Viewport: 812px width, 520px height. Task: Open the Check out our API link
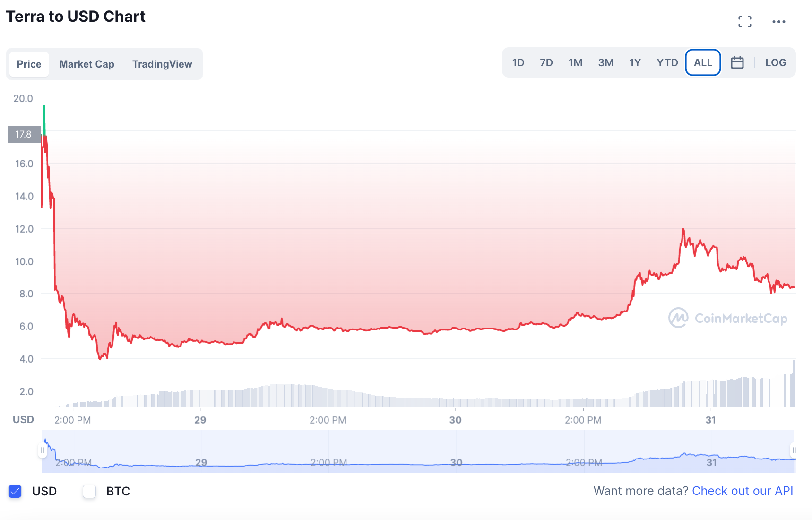[743, 491]
